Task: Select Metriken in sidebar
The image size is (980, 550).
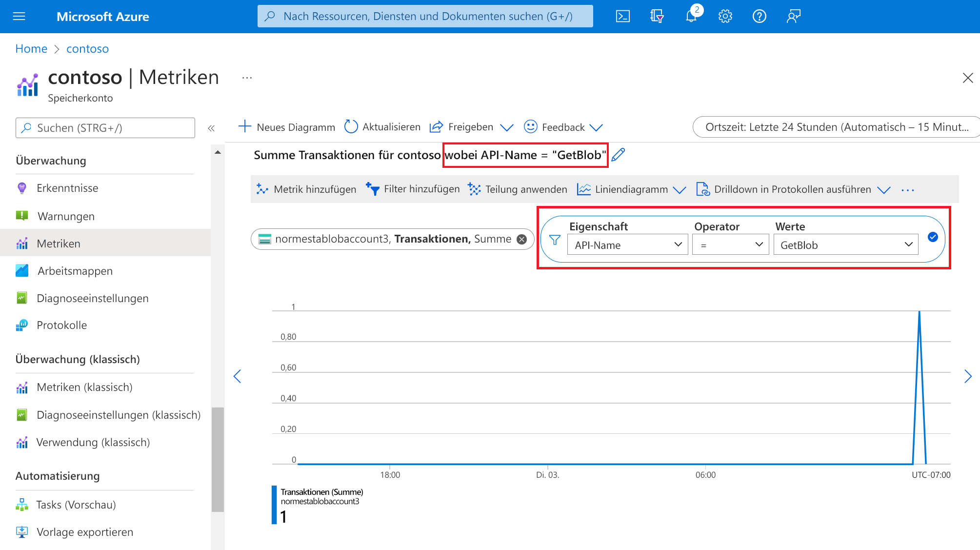Action: [105, 243]
